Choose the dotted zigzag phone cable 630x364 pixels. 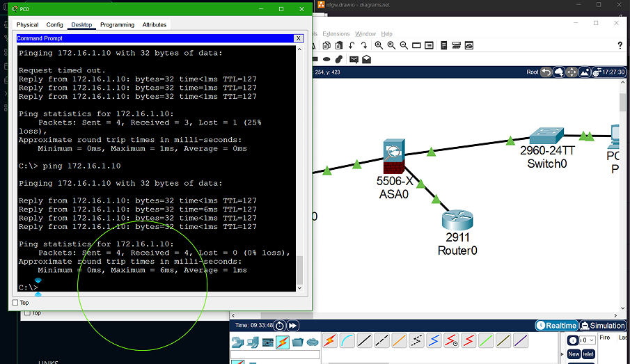(x=417, y=341)
